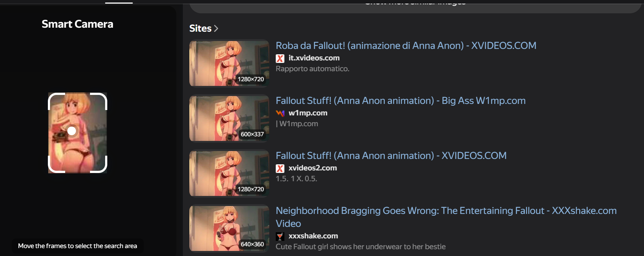644x256 pixels.
Task: Click the w1mp.com favicon icon
Action: (x=280, y=113)
